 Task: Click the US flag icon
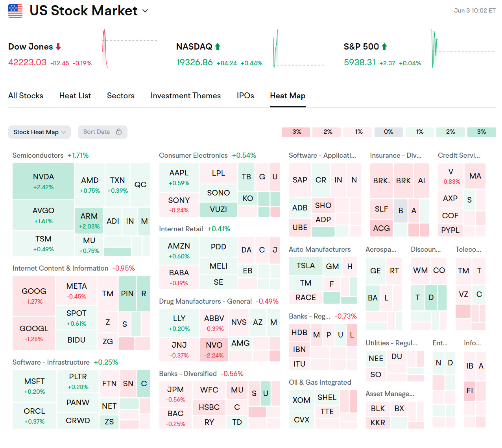tap(15, 11)
